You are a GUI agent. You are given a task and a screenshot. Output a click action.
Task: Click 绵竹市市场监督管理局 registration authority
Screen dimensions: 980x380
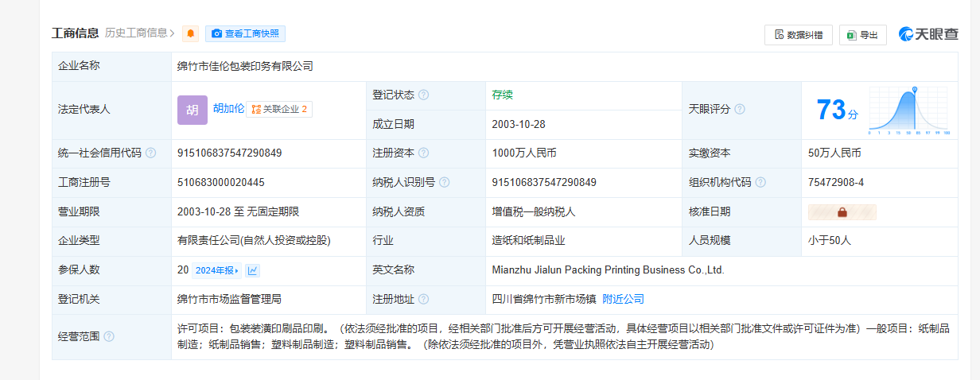click(229, 299)
